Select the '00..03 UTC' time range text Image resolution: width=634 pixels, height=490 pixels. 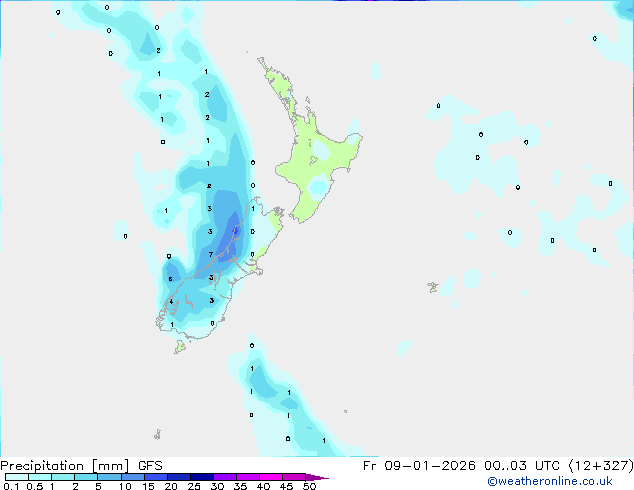(522, 466)
